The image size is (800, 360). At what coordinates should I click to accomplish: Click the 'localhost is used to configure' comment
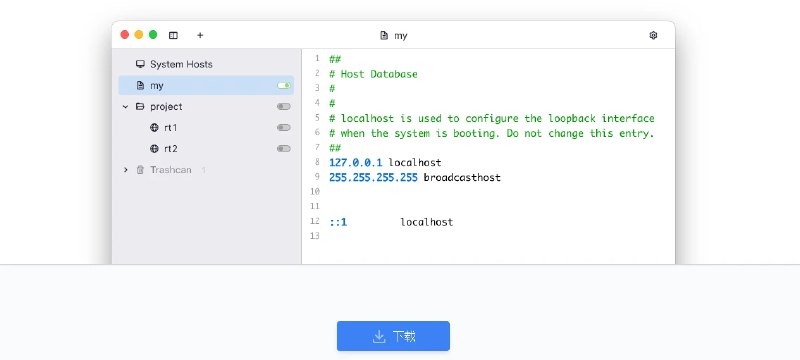click(x=491, y=118)
